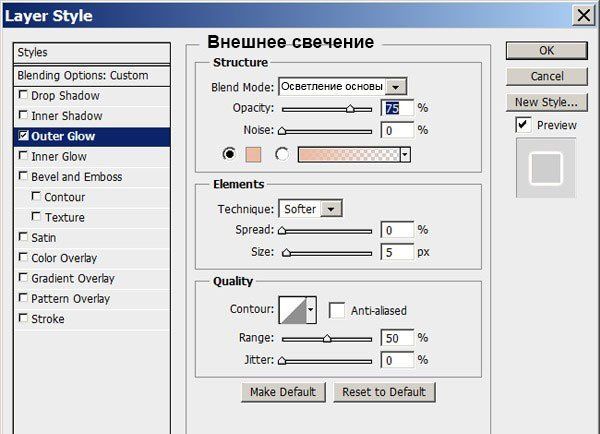Enable the Stroke checkbox
This screenshot has height=434, width=600.
(x=23, y=318)
